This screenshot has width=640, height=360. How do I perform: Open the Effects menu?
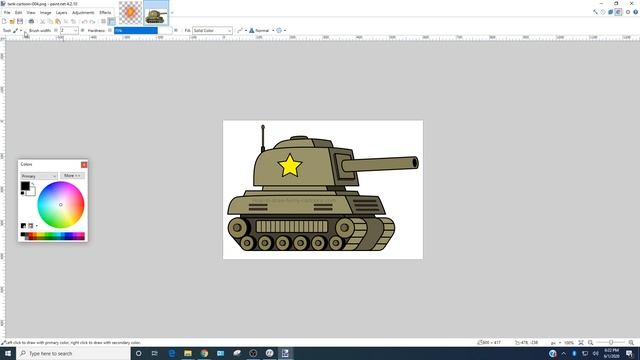point(105,13)
